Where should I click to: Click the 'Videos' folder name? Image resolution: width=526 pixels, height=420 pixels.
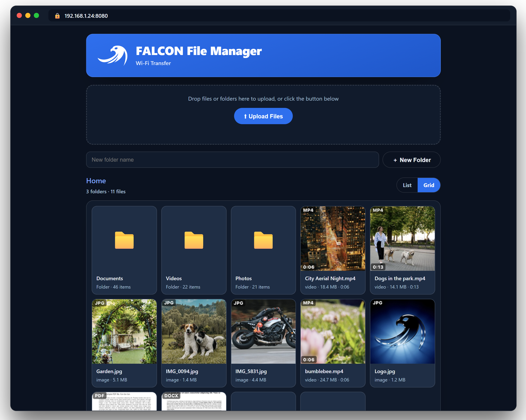coord(174,279)
